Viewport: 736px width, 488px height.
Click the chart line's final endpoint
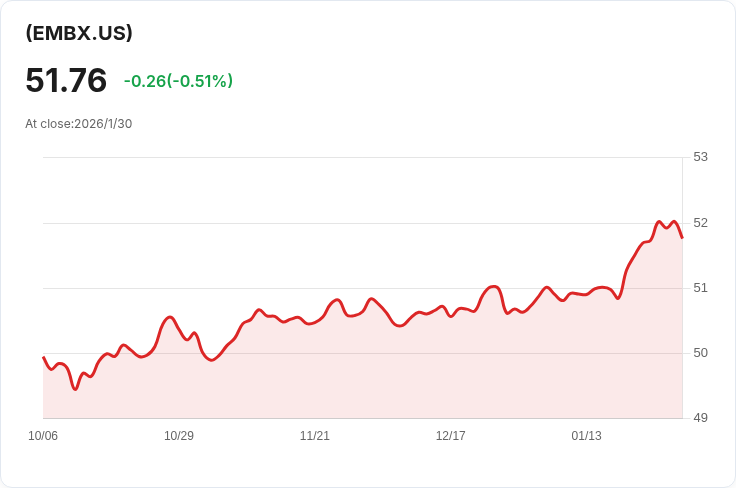pyautogui.click(x=682, y=238)
